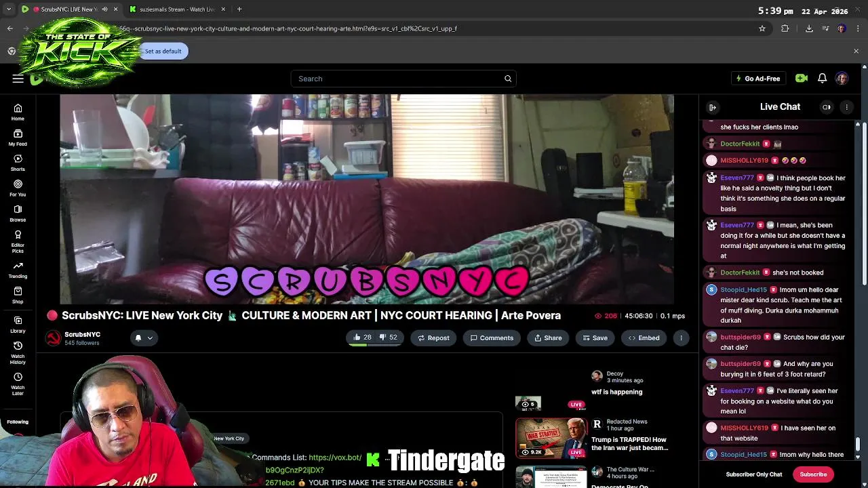The width and height of the screenshot is (868, 488).
Task: Mute the ScrubsNYC tab audio
Action: (104, 9)
